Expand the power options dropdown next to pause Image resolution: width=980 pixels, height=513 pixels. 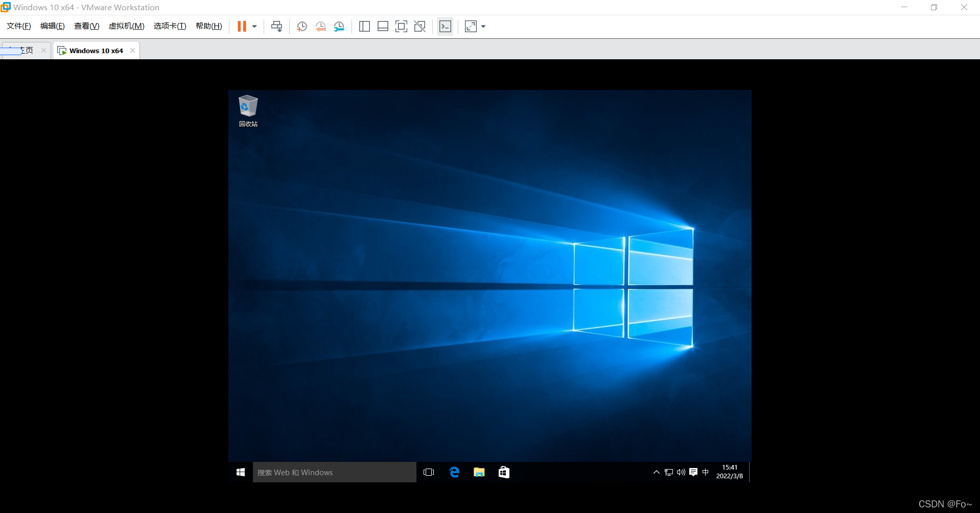point(253,26)
